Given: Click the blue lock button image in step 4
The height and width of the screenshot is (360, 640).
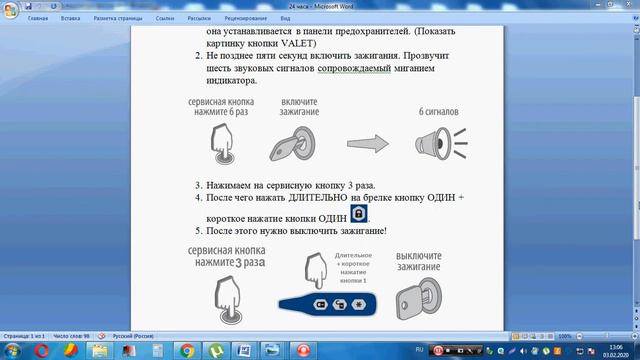Looking at the screenshot, I should tap(359, 214).
